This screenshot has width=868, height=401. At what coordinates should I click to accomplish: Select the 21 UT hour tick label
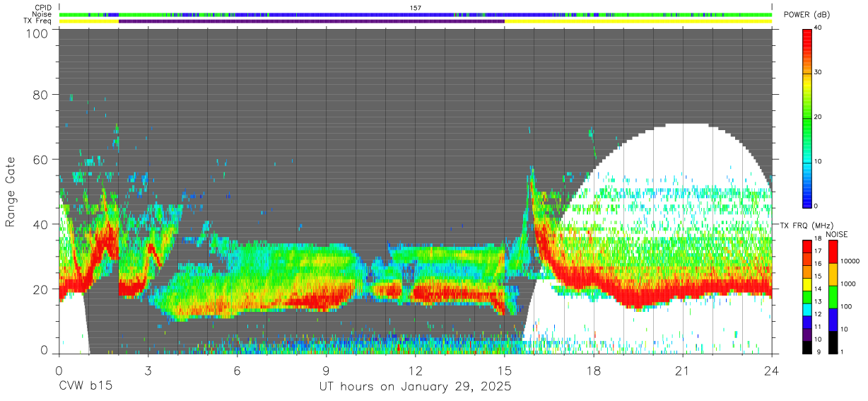[683, 370]
